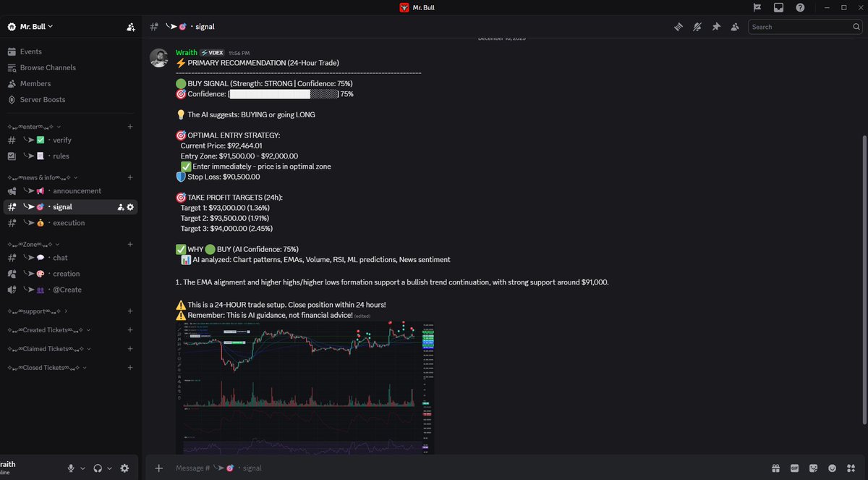The height and width of the screenshot is (480, 868).
Task: Open headphone output options dropdown arrow
Action: (110, 468)
